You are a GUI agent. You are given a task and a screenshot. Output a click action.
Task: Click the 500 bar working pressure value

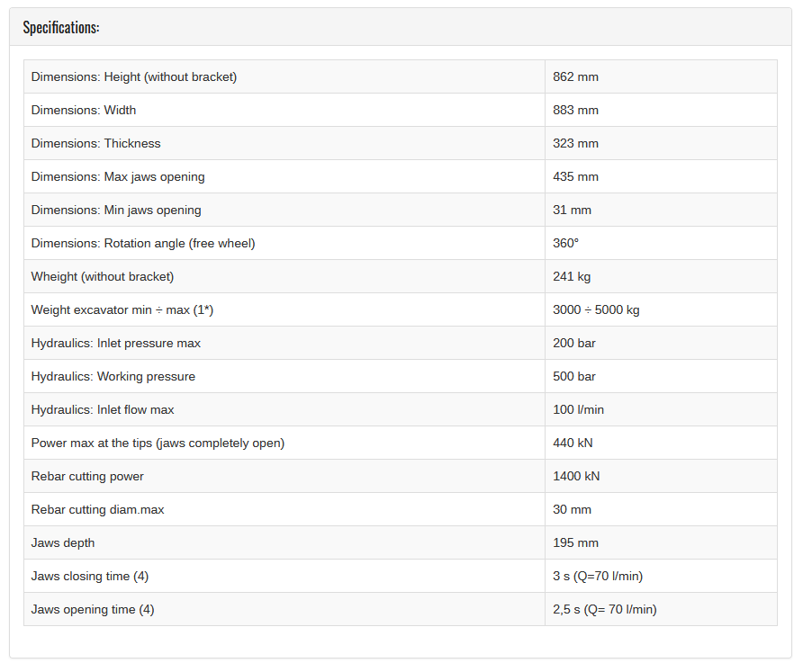click(x=574, y=376)
